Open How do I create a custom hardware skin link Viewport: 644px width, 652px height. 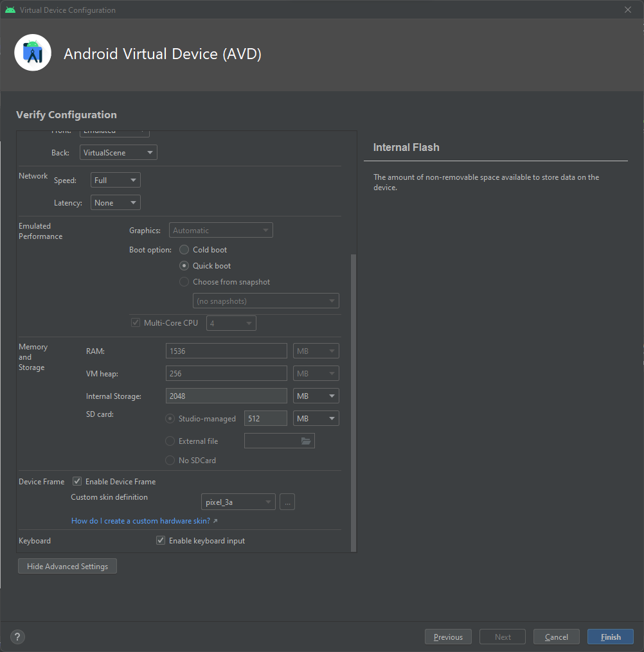point(141,521)
